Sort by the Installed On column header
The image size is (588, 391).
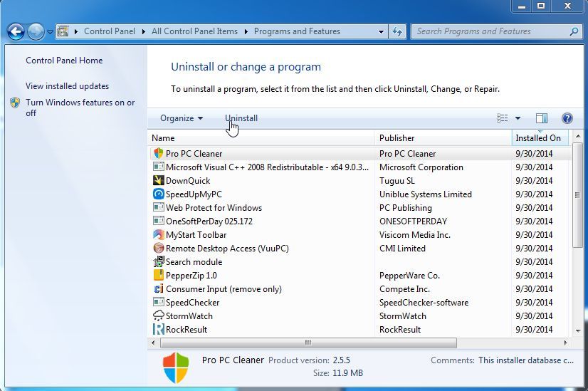[540, 137]
